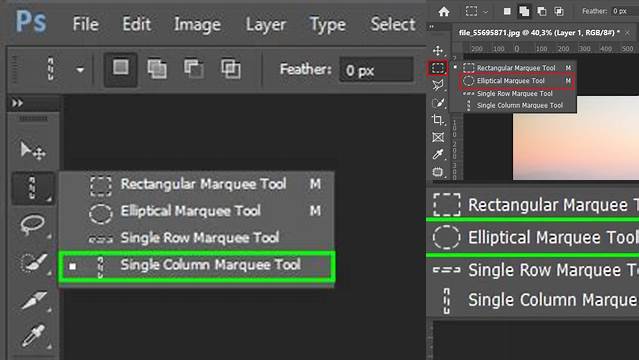Click the Ps application logo

point(31,21)
